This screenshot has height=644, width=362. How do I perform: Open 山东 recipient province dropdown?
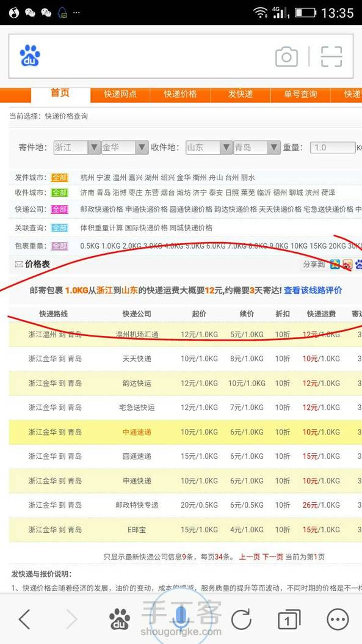pos(209,147)
